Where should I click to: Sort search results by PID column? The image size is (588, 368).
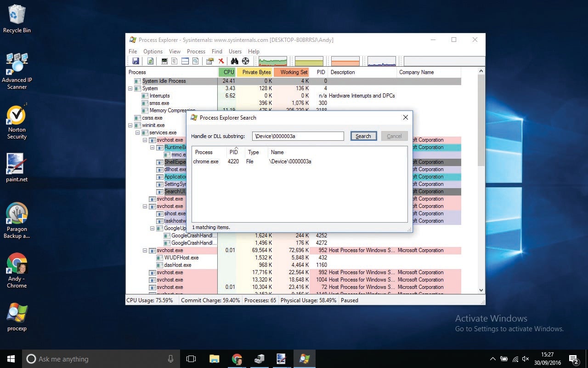[x=235, y=152]
